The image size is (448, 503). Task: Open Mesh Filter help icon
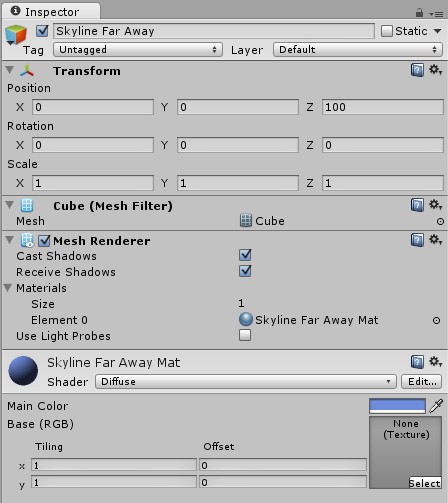click(x=417, y=205)
